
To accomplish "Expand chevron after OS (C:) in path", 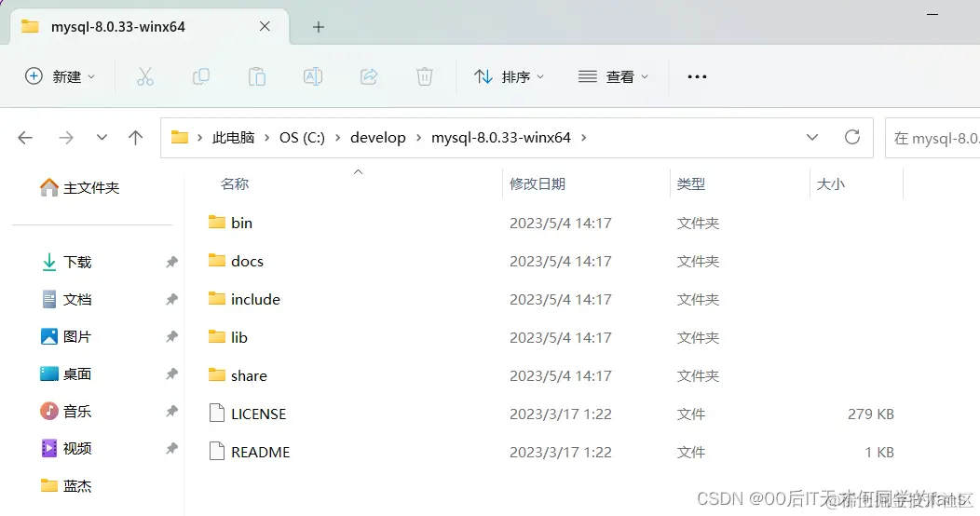I will tap(337, 138).
